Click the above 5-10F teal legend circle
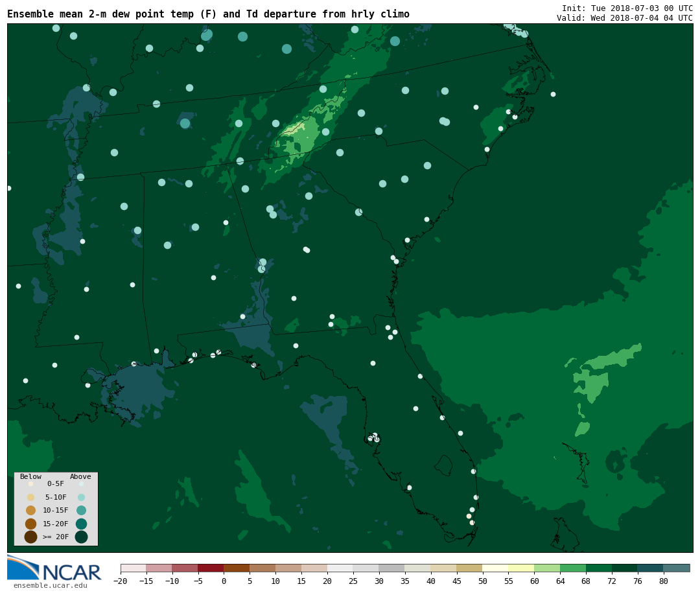 click(x=81, y=497)
